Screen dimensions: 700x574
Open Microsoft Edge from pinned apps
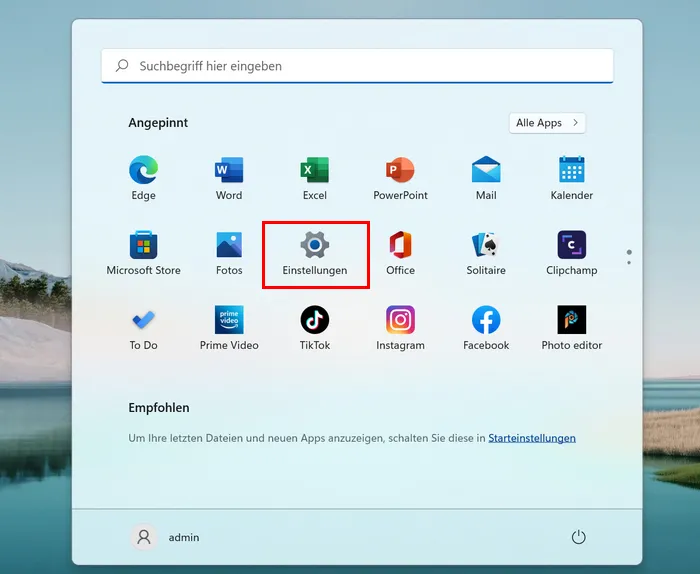(143, 178)
